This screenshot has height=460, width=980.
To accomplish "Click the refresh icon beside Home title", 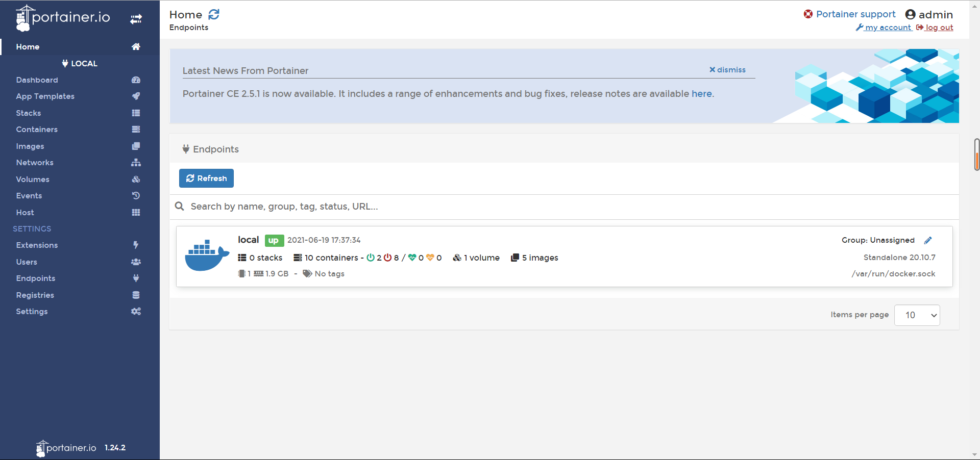I will pyautogui.click(x=214, y=15).
